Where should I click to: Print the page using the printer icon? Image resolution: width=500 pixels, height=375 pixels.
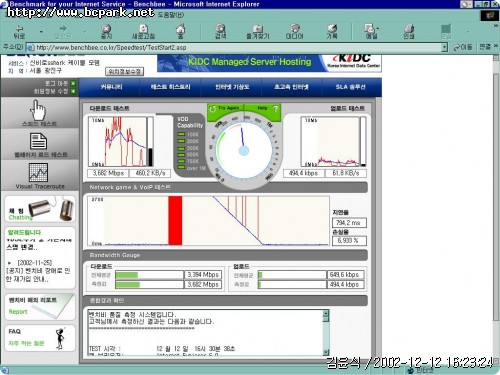[409, 29]
